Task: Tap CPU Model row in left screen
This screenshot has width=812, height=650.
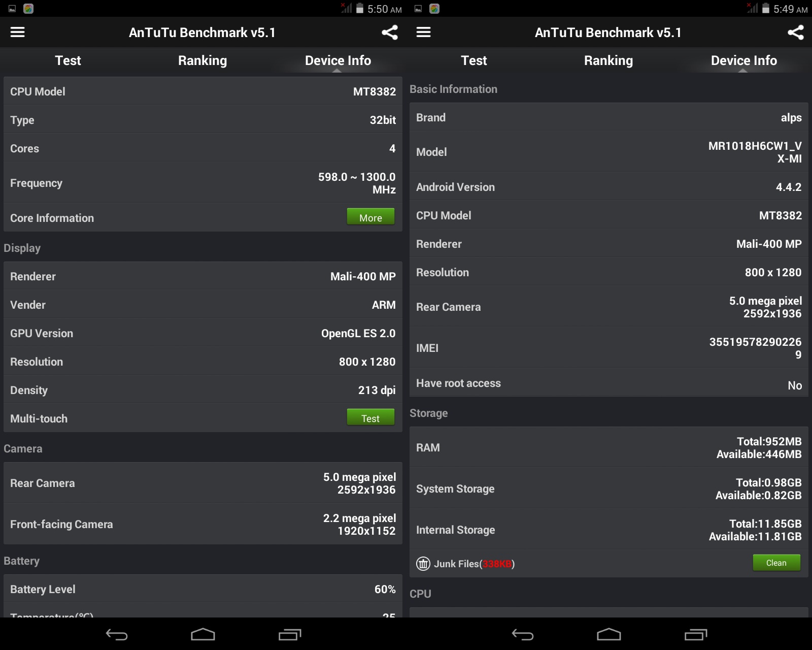Action: coord(203,91)
